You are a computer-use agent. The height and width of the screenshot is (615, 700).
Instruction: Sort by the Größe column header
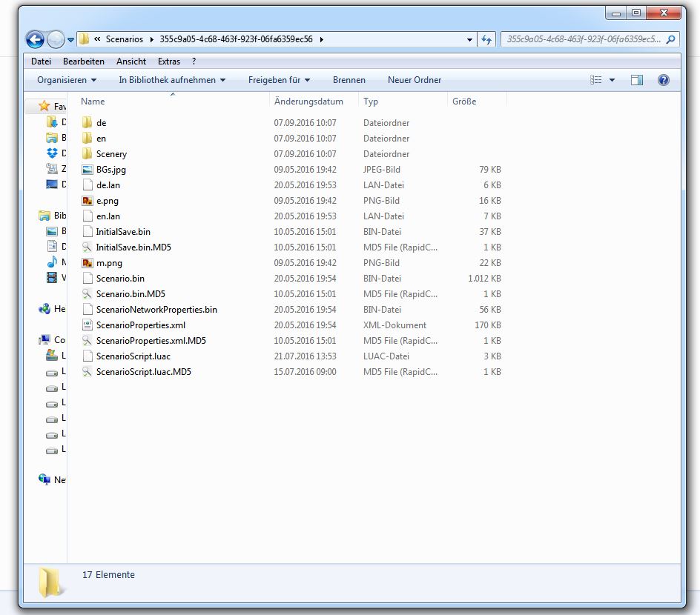pos(464,102)
